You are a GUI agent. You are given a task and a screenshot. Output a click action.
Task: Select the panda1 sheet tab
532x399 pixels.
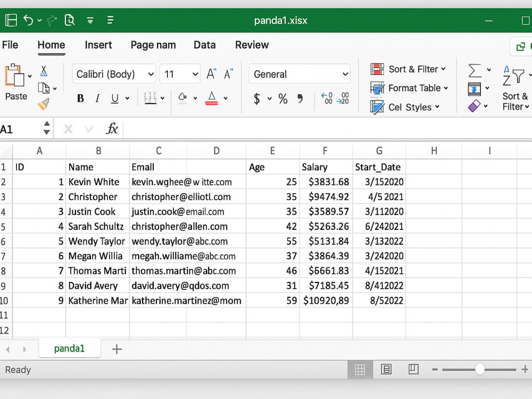click(x=70, y=348)
